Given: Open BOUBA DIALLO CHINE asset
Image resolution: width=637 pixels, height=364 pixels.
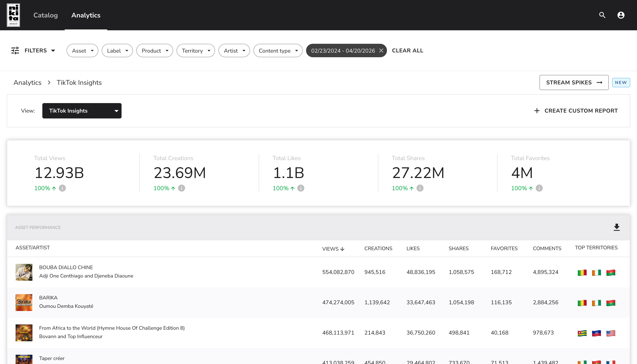Looking at the screenshot, I should click(66, 267).
